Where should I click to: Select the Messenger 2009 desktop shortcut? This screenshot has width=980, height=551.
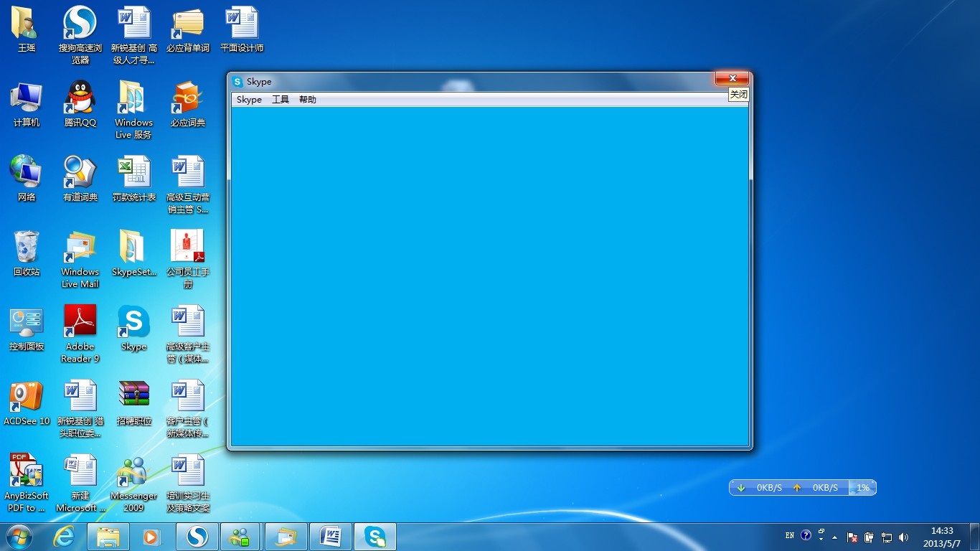[134, 483]
